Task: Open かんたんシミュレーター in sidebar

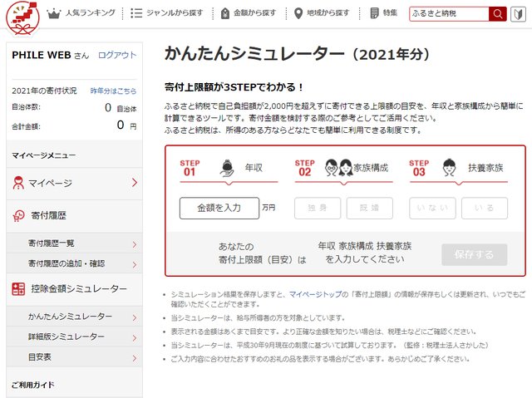Action: [74, 317]
